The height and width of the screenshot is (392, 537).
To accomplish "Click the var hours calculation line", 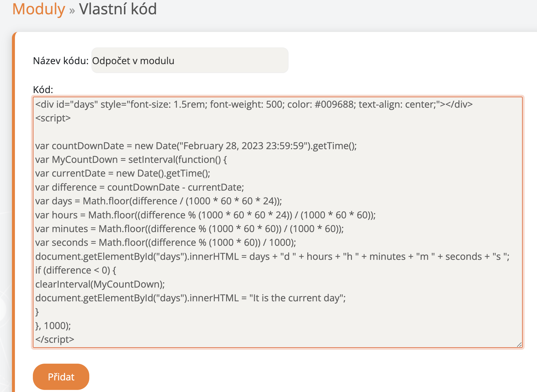I will tap(205, 215).
